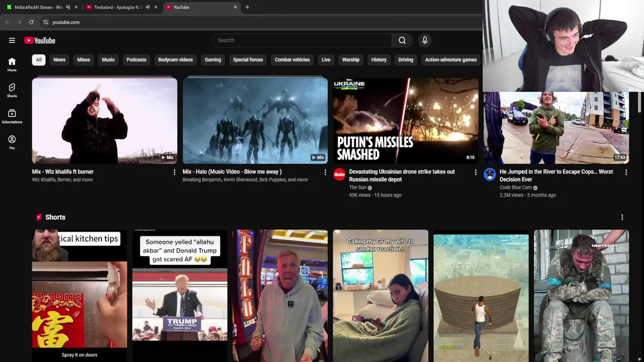The width and height of the screenshot is (644, 362).
Task: Select the Music filter chip
Action: (x=108, y=60)
